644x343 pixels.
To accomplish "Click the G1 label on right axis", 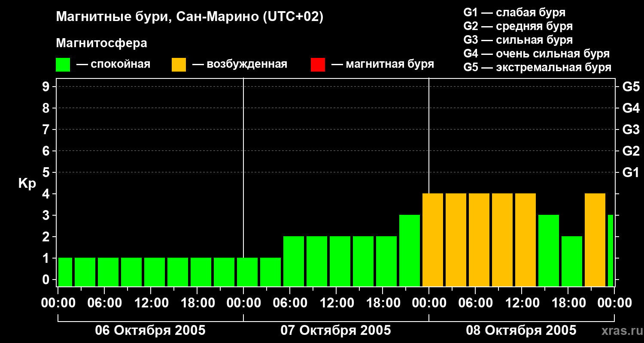I will [x=631, y=172].
